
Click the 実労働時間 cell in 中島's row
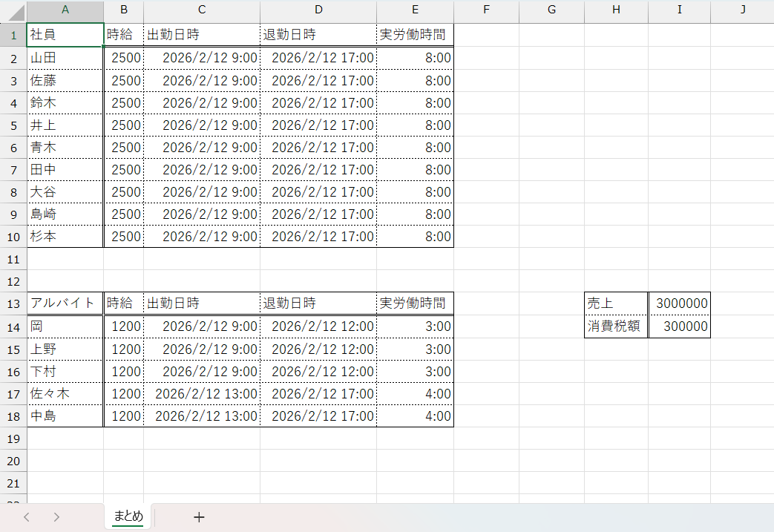coord(415,416)
